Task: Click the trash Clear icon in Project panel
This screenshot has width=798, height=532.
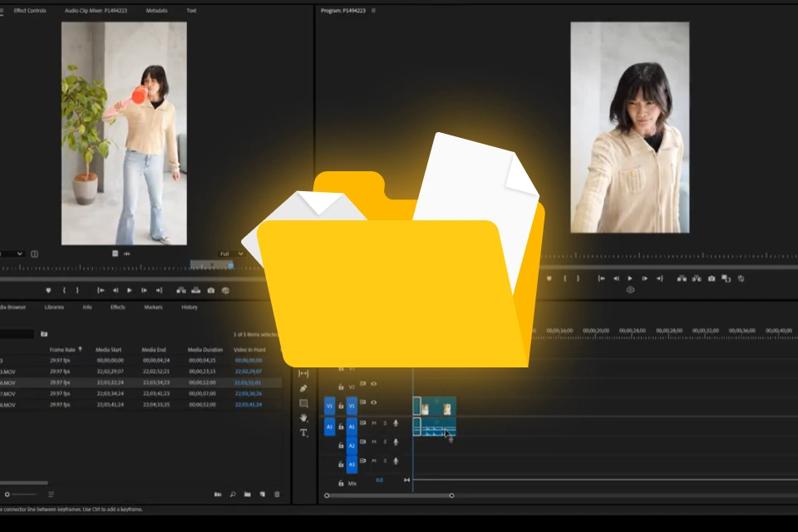Action: pos(277,495)
